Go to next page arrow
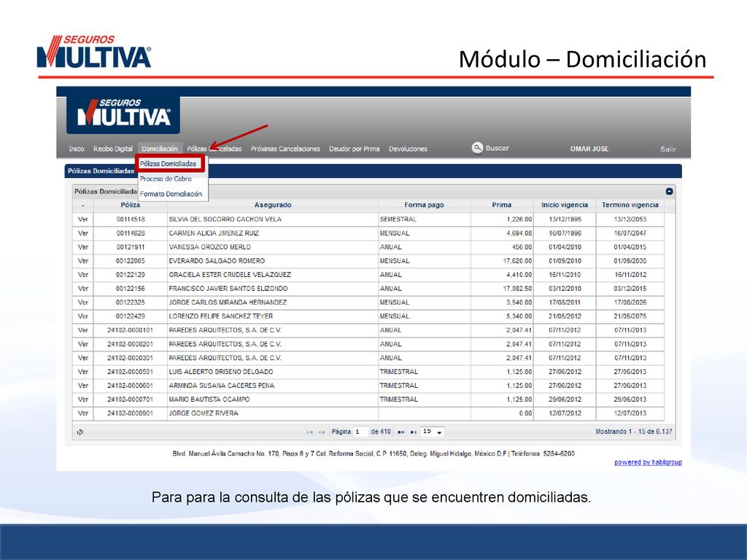This screenshot has width=747, height=560. pyautogui.click(x=401, y=432)
